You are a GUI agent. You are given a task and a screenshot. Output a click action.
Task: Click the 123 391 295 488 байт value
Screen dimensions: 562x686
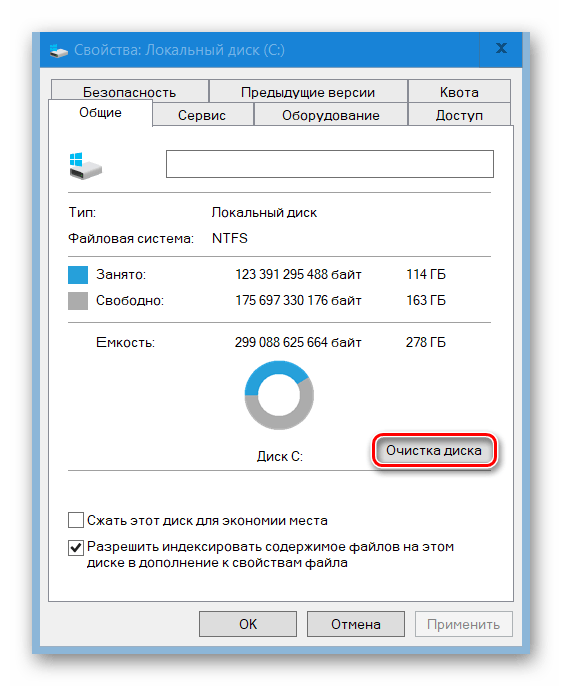point(298,275)
